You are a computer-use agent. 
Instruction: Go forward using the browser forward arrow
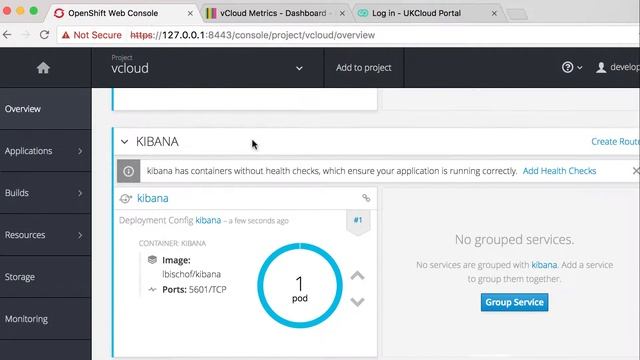(25, 35)
